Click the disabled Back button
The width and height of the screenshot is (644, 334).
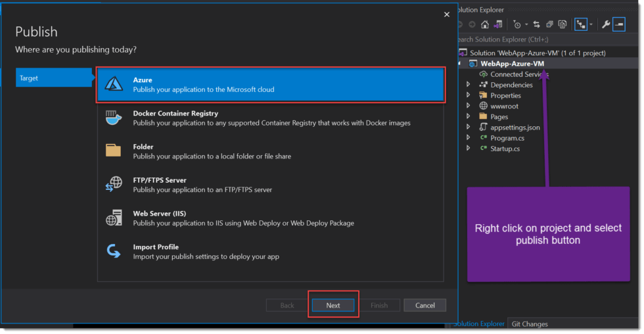pyautogui.click(x=287, y=305)
